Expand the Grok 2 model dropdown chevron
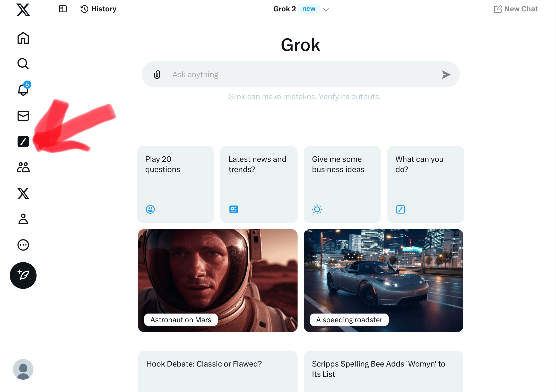The height and width of the screenshot is (392, 556). 326,10
